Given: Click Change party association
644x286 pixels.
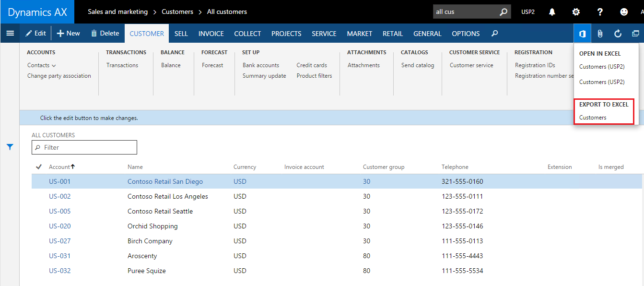Looking at the screenshot, I should [59, 76].
